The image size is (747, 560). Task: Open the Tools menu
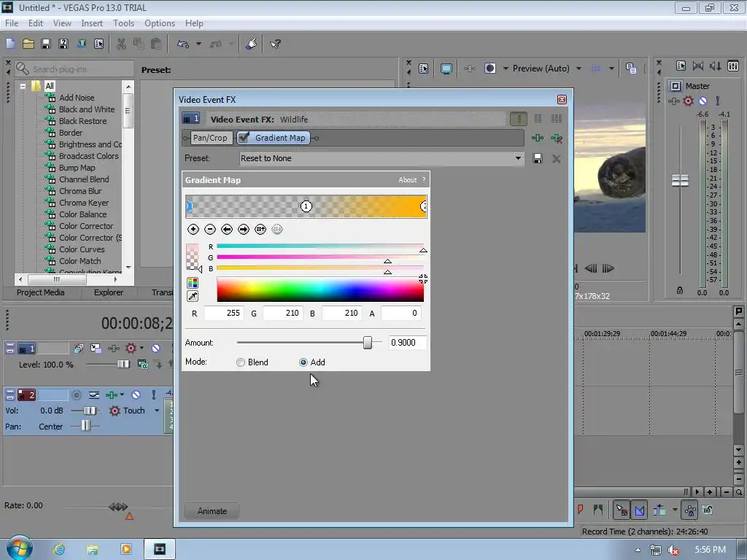pos(123,23)
